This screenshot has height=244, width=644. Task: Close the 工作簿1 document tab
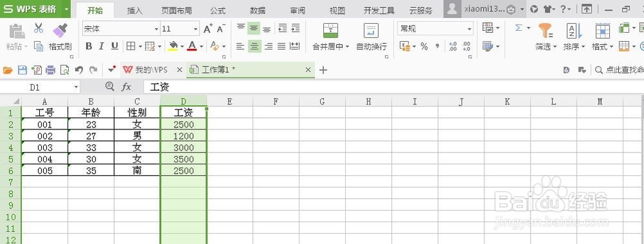pos(308,70)
